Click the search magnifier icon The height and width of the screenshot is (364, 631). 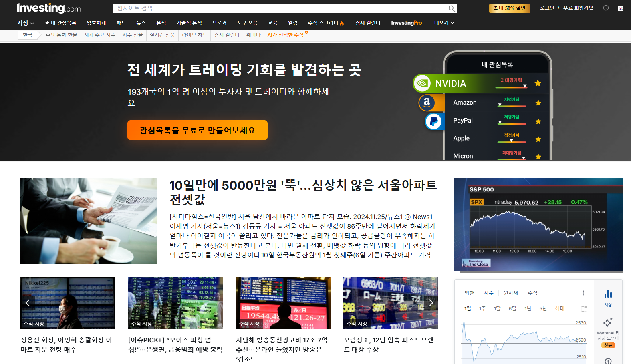tap(452, 8)
